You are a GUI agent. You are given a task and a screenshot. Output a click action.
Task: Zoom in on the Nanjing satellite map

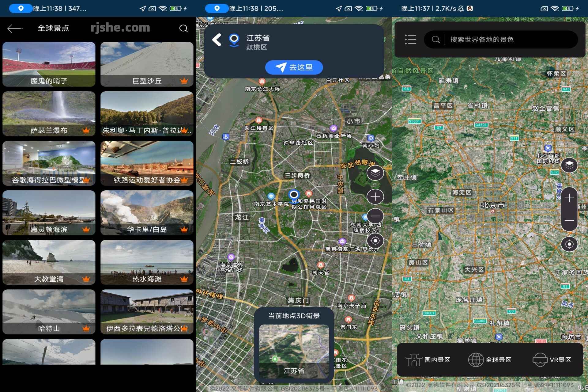coord(375,196)
